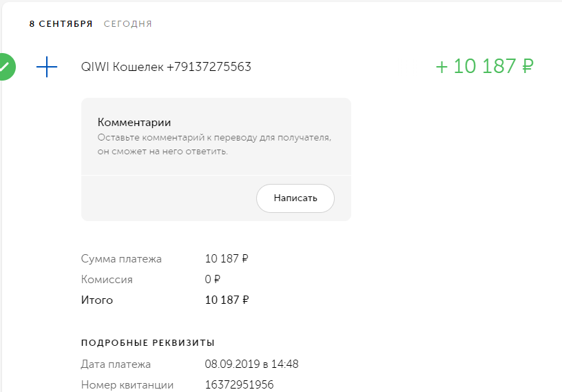This screenshot has height=392, width=562.
Task: Click the Номер квитанции label
Action: [x=127, y=384]
